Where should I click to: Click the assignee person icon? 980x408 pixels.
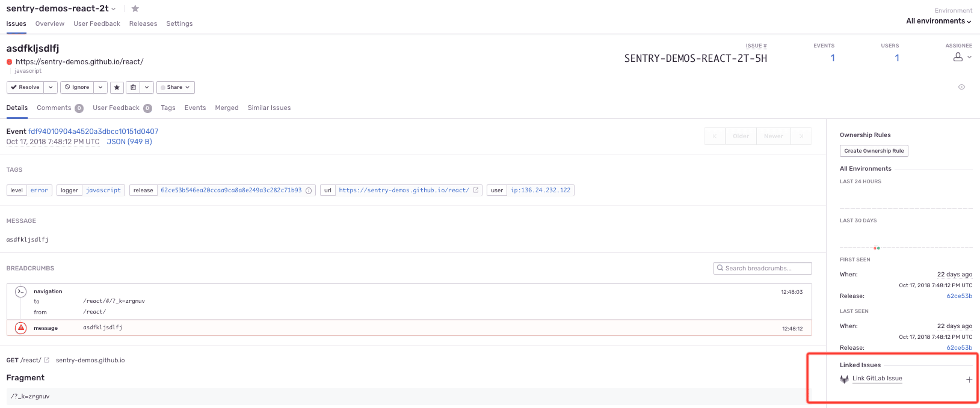click(958, 57)
